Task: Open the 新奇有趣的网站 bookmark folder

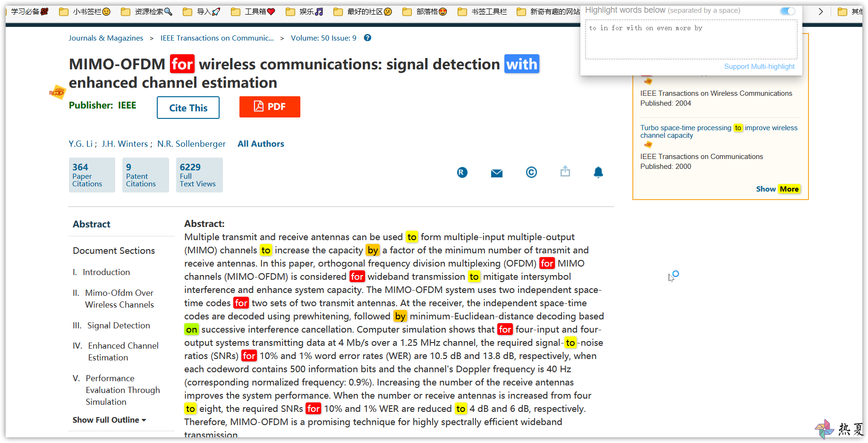Action: (548, 11)
